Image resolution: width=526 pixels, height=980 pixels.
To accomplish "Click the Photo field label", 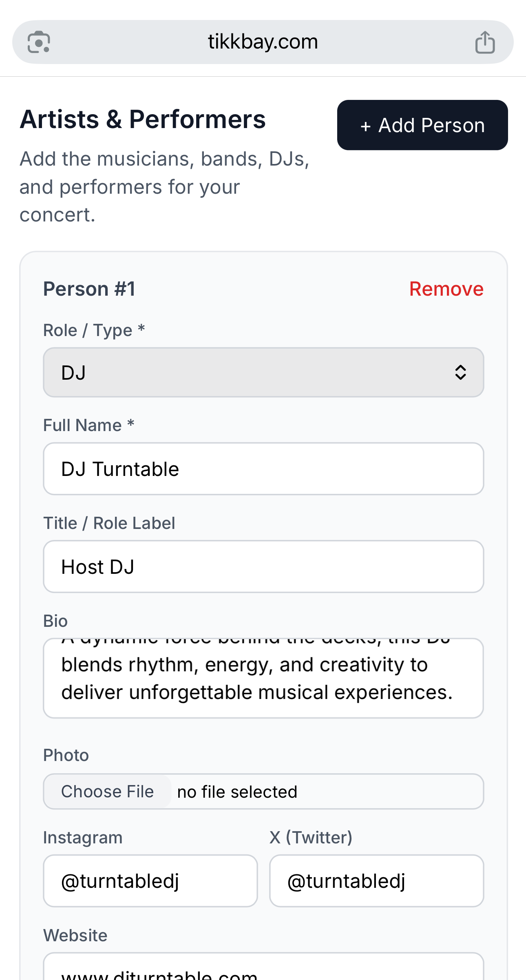I will tap(66, 755).
